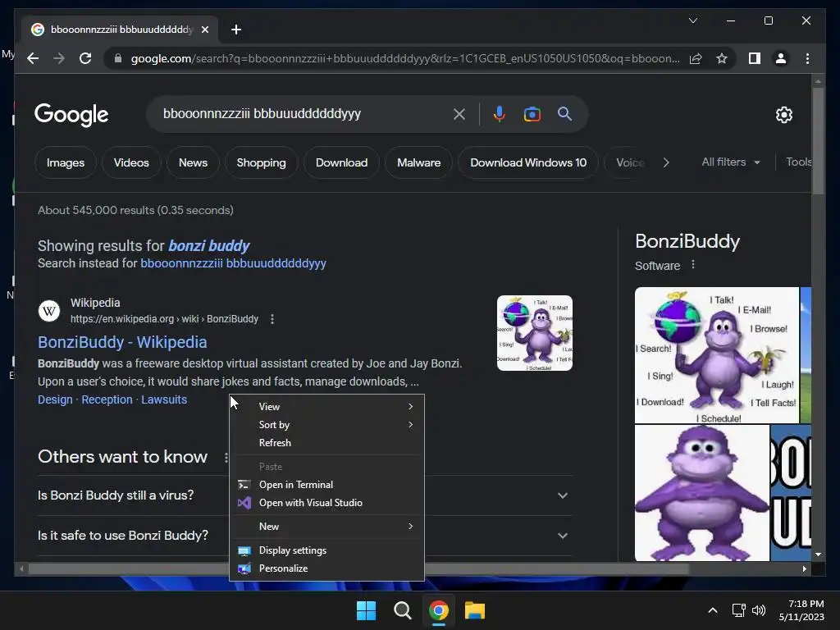This screenshot has width=840, height=630.
Task: Open the Wikipedia result thumbnail image
Action: [535, 333]
